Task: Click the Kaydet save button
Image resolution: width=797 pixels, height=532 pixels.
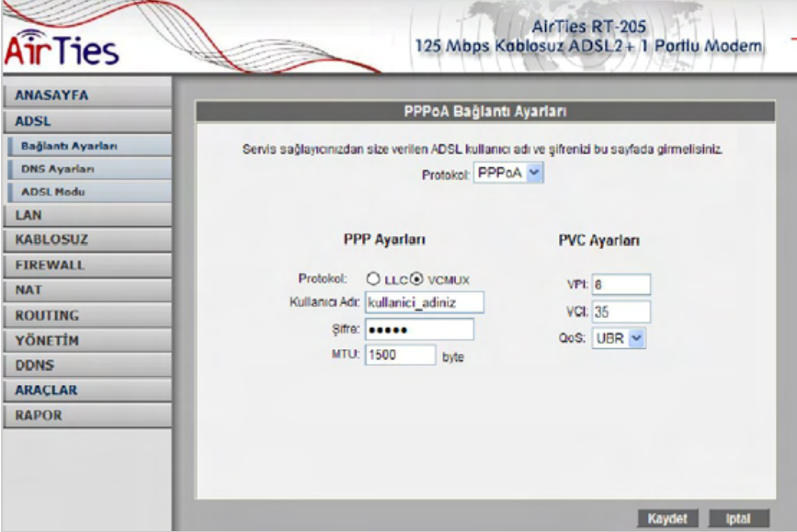Action: click(x=667, y=518)
